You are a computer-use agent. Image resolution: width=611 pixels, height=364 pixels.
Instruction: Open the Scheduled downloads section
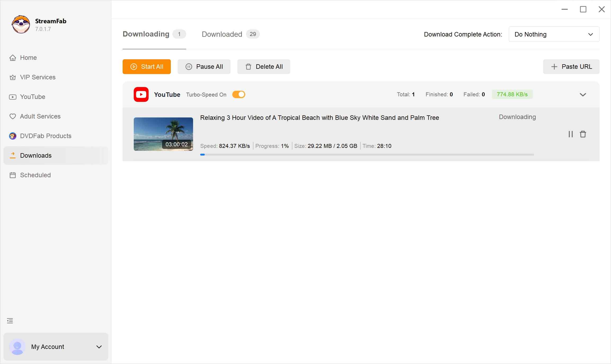pos(35,175)
